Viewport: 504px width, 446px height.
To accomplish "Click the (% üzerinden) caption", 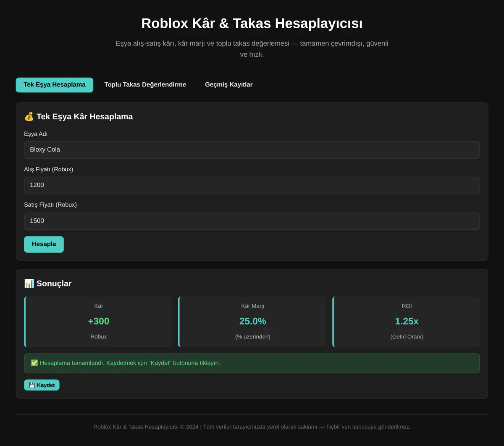I will tap(252, 337).
